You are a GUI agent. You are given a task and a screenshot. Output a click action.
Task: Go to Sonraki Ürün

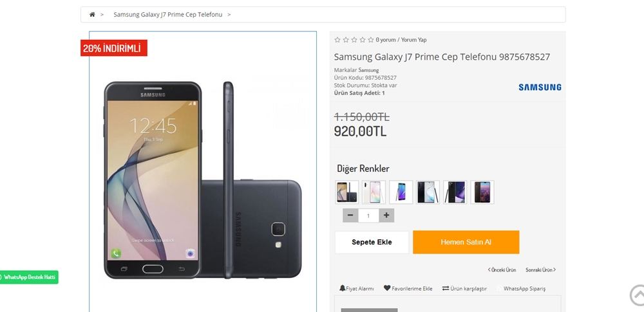pyautogui.click(x=540, y=270)
